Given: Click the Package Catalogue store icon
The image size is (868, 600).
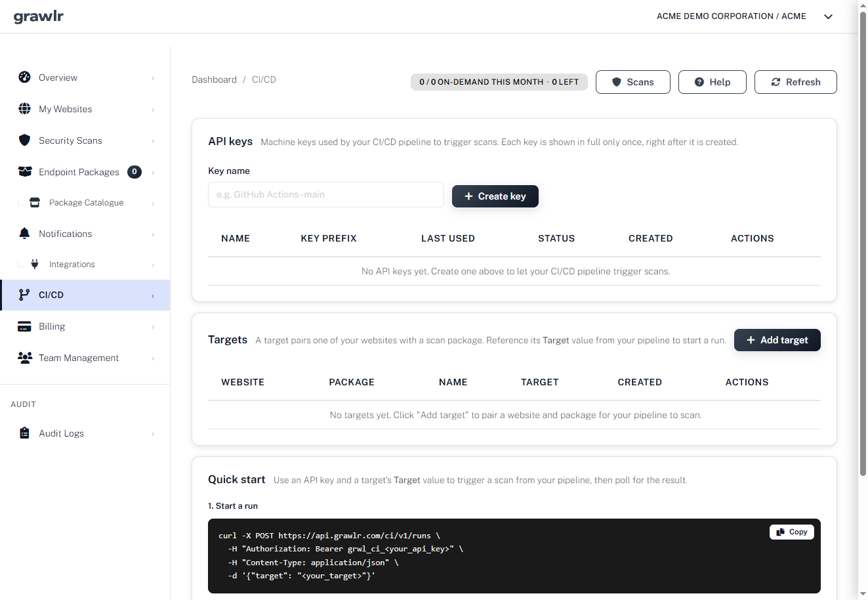Looking at the screenshot, I should (35, 202).
